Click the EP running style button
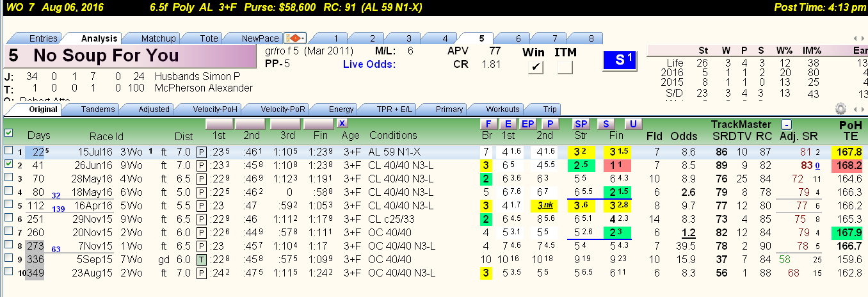Image resolution: width=868 pixels, height=297 pixels. coord(528,124)
